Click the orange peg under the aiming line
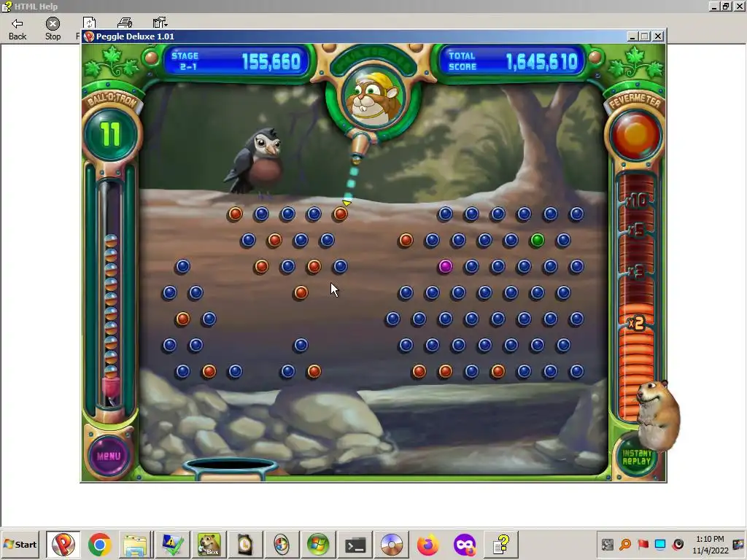747x560 pixels. click(340, 214)
